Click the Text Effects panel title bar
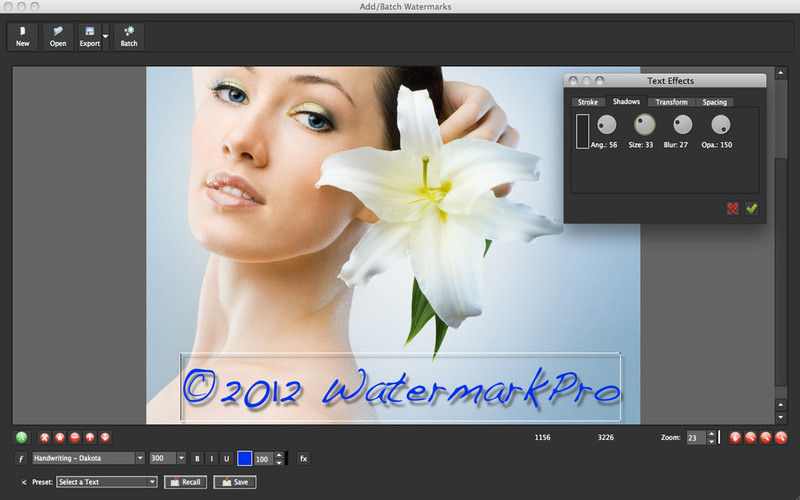 [665, 81]
